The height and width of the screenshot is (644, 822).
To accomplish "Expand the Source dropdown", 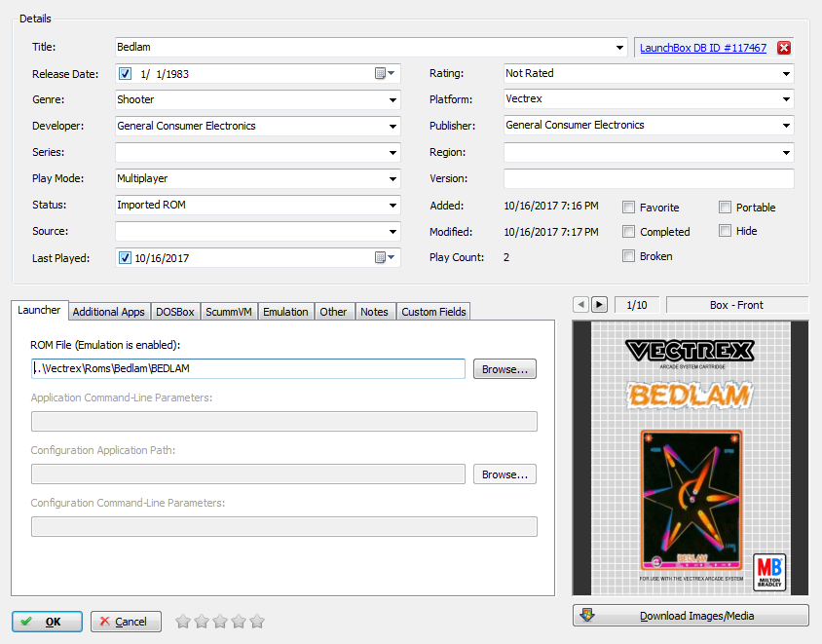I will pyautogui.click(x=392, y=231).
